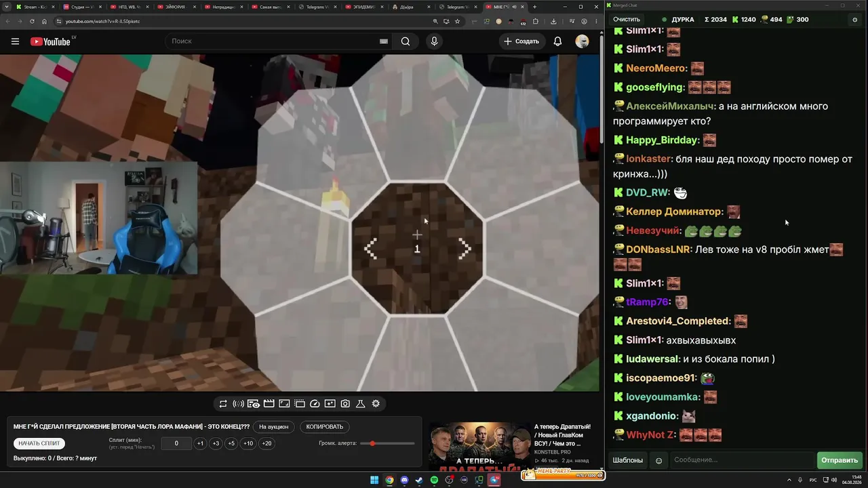Click the На аукцион button

(274, 427)
